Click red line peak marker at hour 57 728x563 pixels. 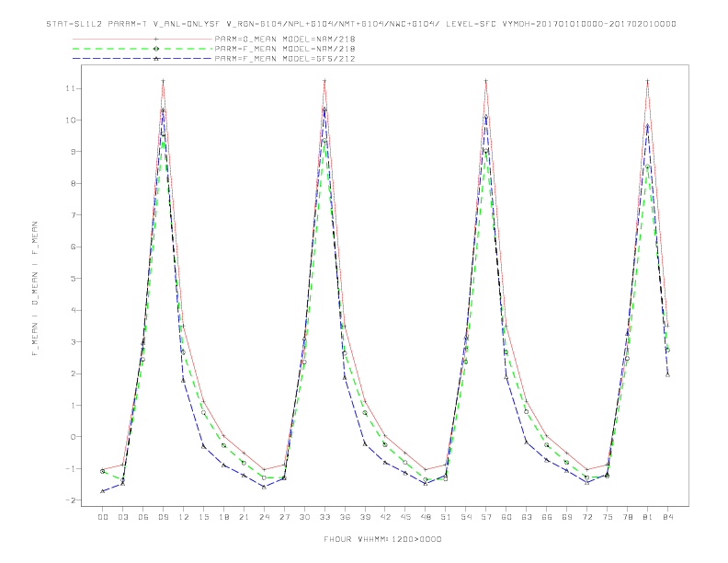486,81
